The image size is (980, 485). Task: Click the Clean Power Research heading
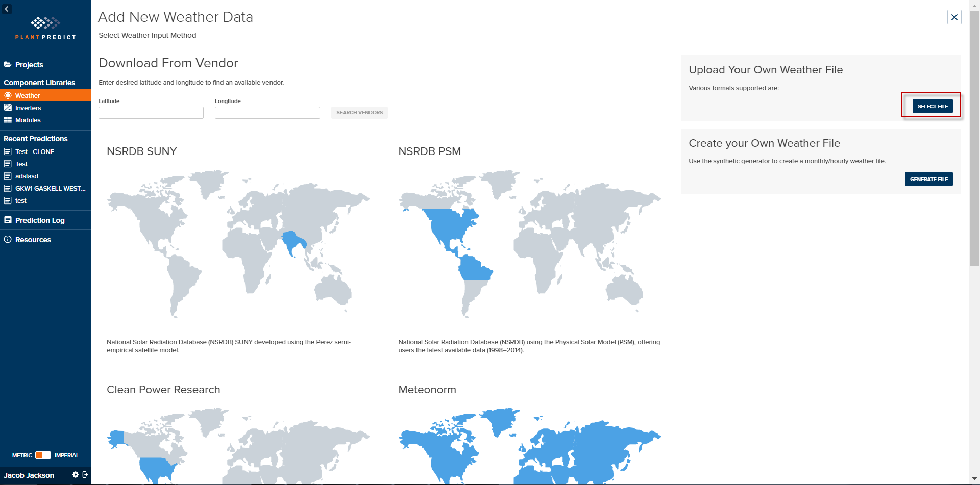tap(163, 390)
